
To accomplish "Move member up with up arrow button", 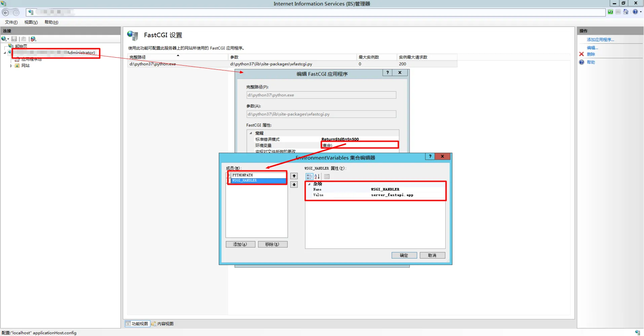I will pos(294,176).
